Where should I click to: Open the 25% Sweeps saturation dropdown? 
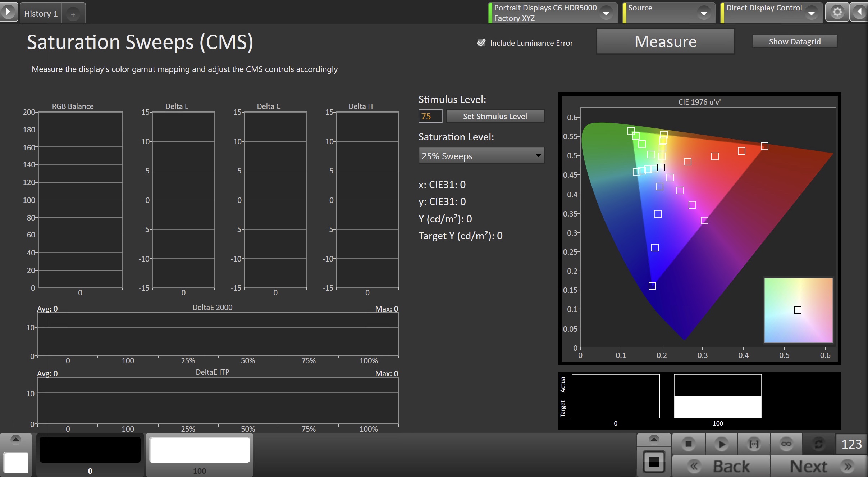click(481, 156)
